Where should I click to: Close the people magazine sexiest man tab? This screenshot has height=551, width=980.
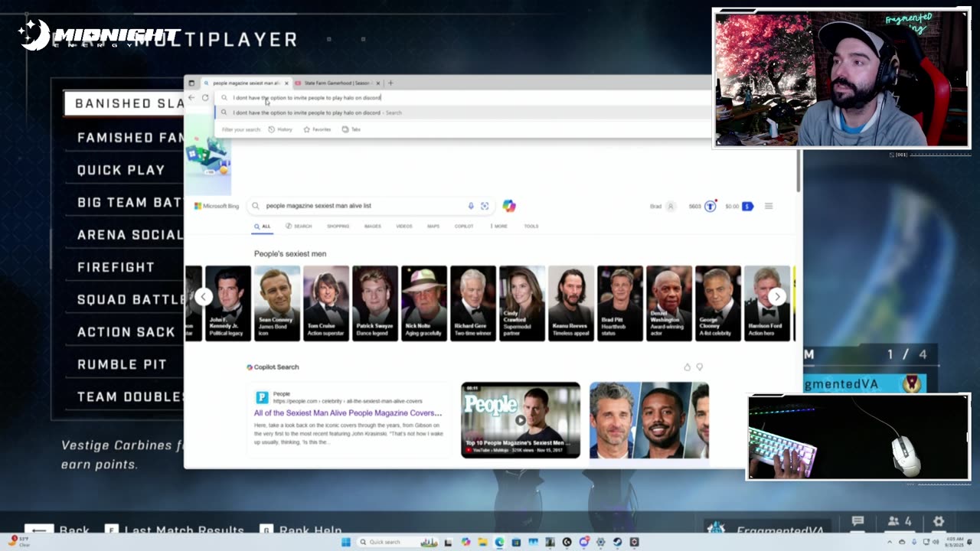tap(286, 83)
